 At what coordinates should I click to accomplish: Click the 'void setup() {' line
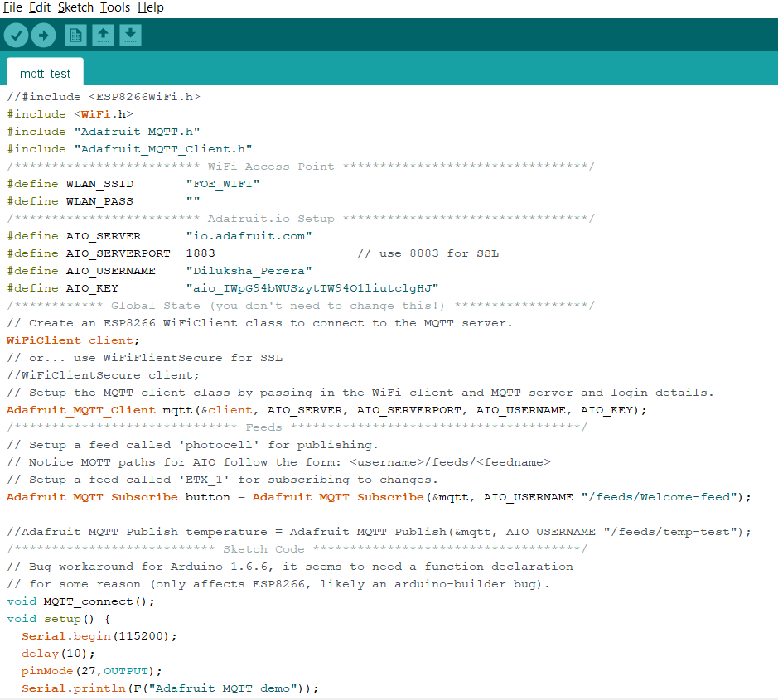[59, 619]
